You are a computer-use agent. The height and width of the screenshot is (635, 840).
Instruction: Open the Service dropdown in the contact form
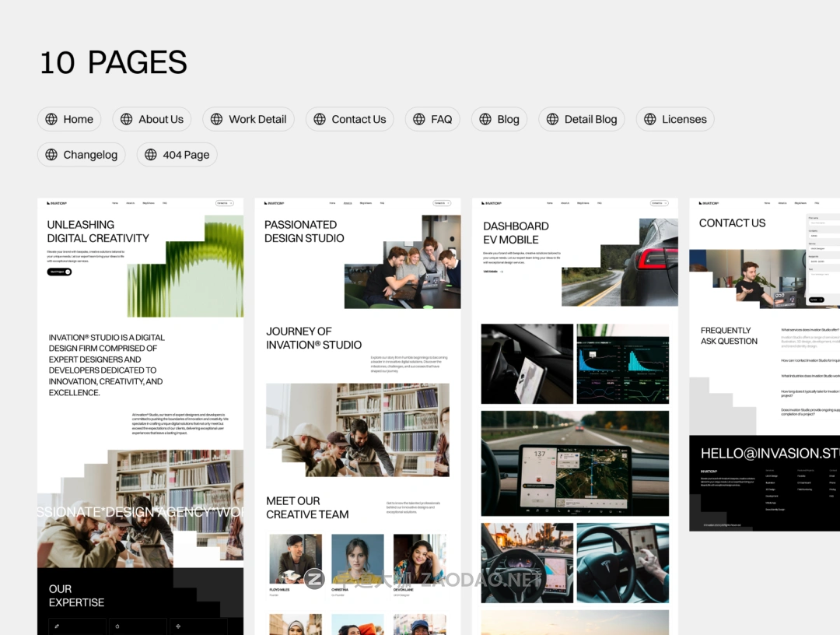click(x=823, y=248)
